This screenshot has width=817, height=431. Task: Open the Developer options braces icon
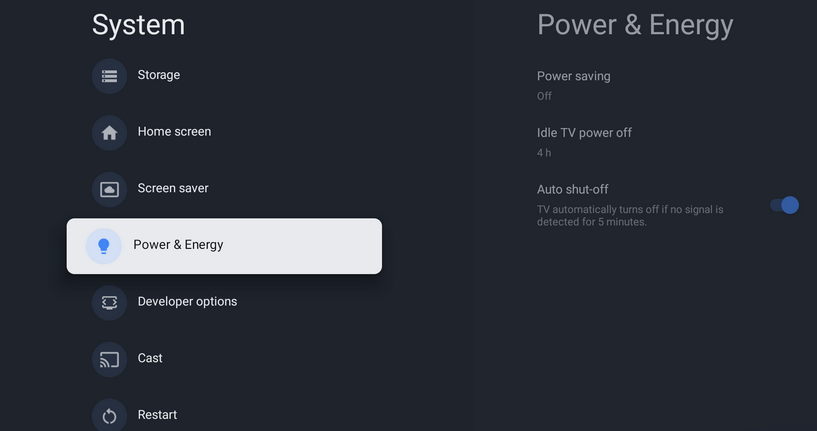(x=109, y=303)
